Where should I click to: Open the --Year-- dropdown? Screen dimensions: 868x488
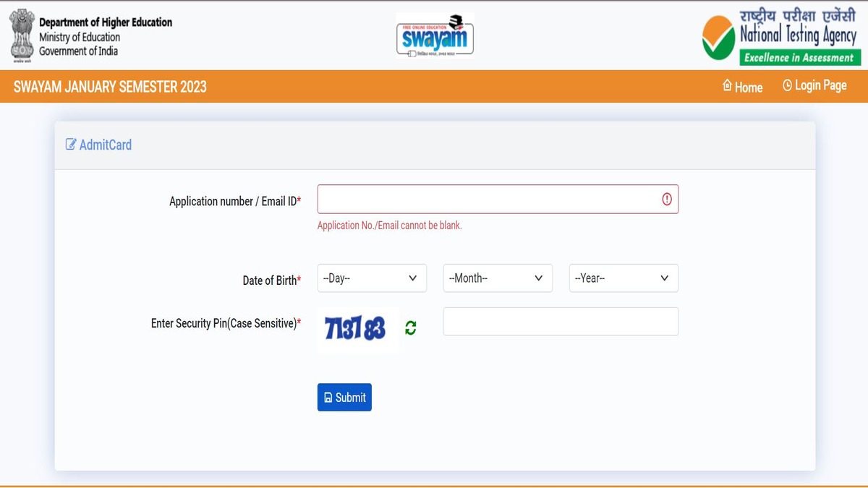coord(623,278)
